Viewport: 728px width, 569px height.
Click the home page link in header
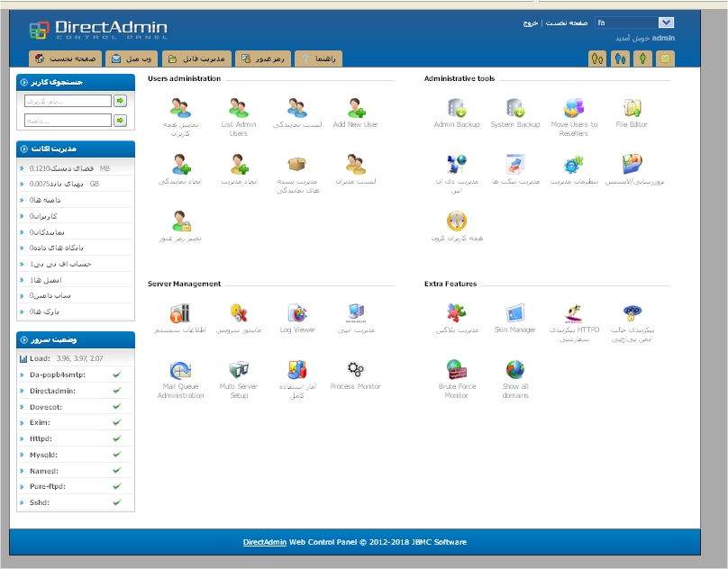567,23
